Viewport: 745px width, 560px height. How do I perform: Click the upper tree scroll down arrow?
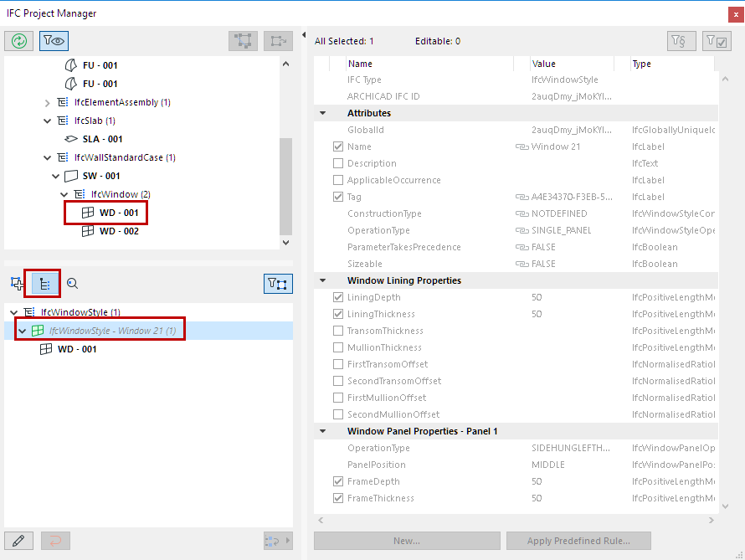(285, 242)
